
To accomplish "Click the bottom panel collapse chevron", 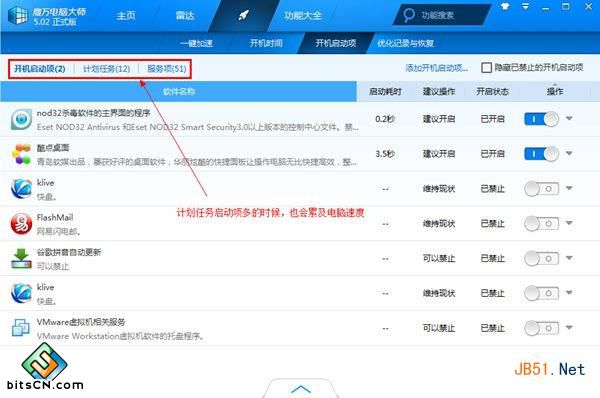I will pos(301,389).
